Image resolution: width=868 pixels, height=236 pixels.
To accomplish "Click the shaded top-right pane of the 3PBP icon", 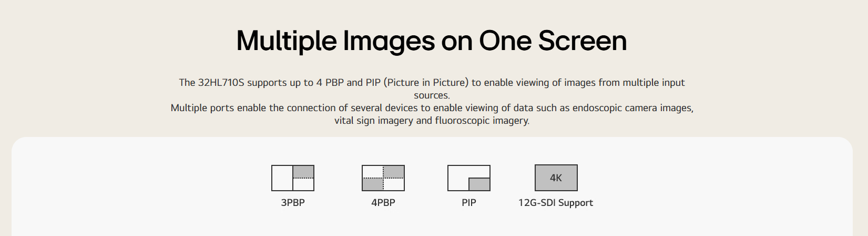I will pyautogui.click(x=303, y=172).
